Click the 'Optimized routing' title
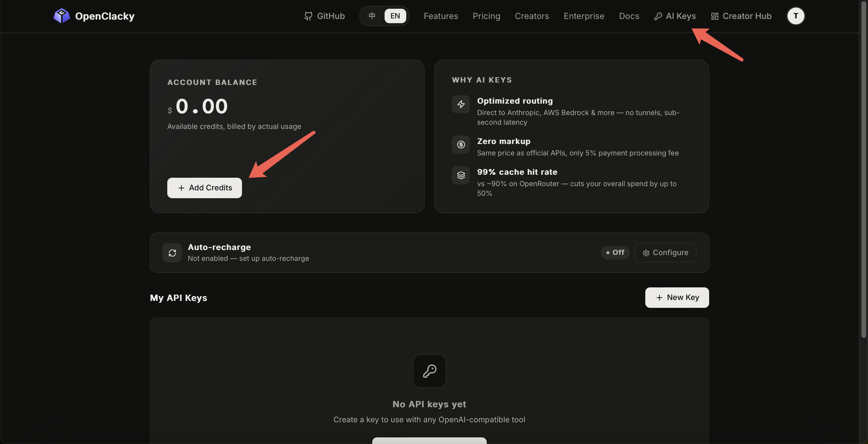This screenshot has height=444, width=868. 515,101
